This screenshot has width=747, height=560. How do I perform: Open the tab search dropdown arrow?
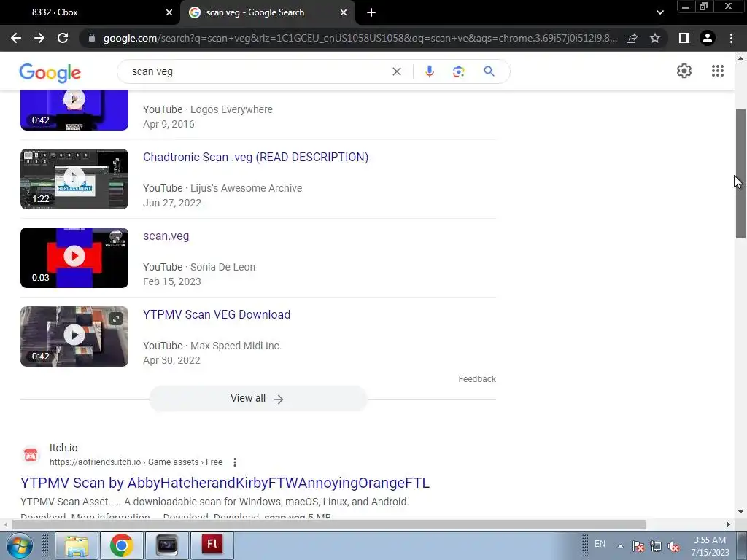coord(659,12)
